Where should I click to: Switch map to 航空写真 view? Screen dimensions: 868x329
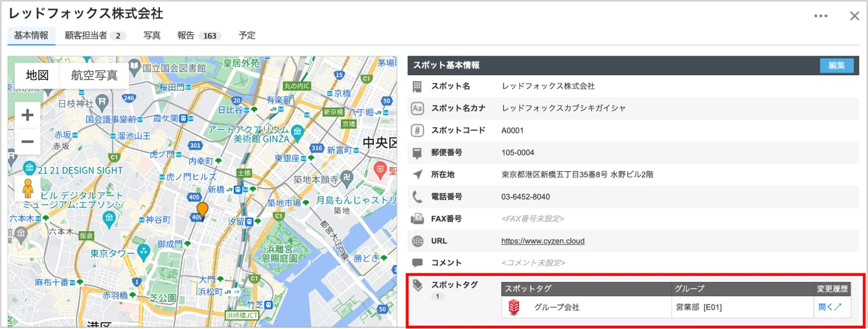(95, 75)
